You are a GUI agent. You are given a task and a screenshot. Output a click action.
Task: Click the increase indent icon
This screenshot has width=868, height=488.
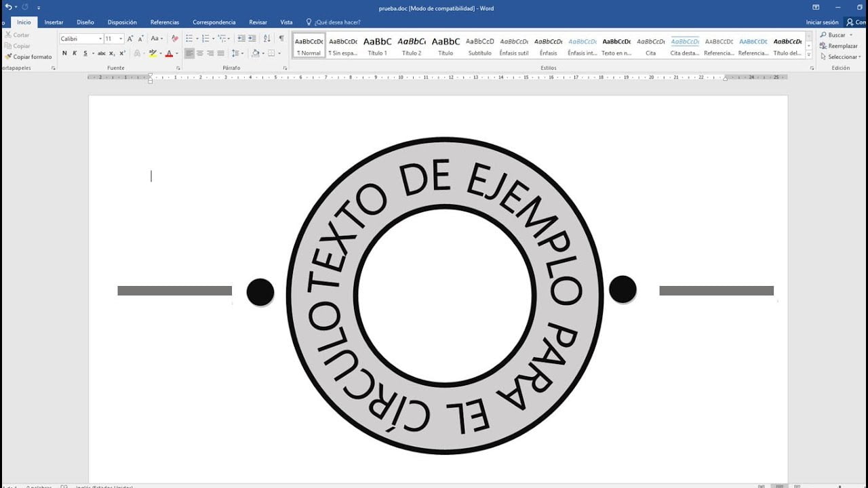tap(250, 38)
